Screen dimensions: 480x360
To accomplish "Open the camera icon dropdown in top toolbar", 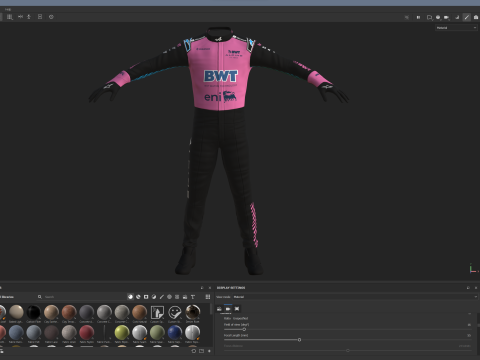I will tap(447, 17).
